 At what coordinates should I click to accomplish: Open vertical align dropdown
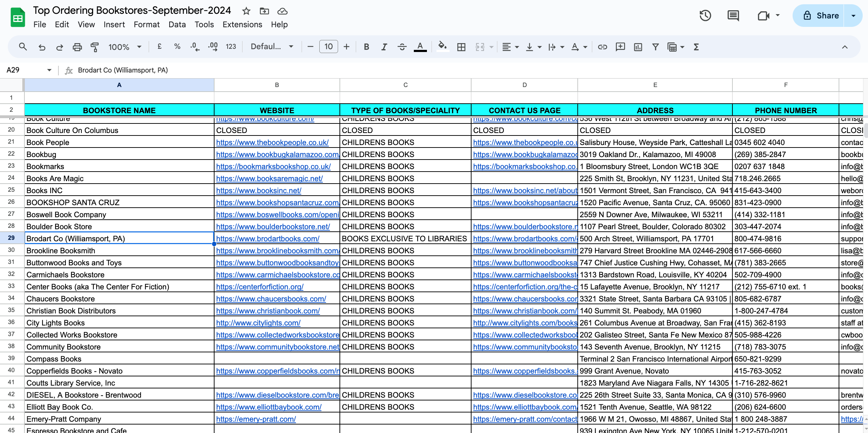(533, 47)
